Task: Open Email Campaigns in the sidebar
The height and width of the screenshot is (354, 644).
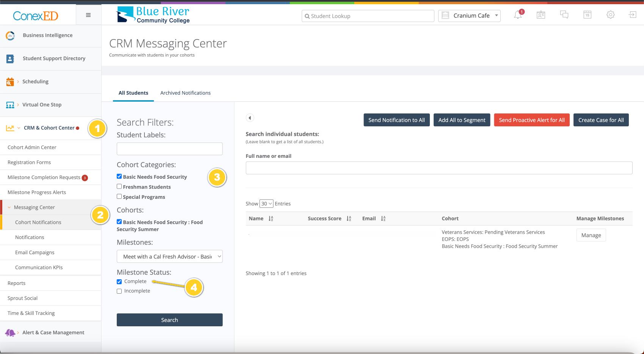Action: point(35,252)
